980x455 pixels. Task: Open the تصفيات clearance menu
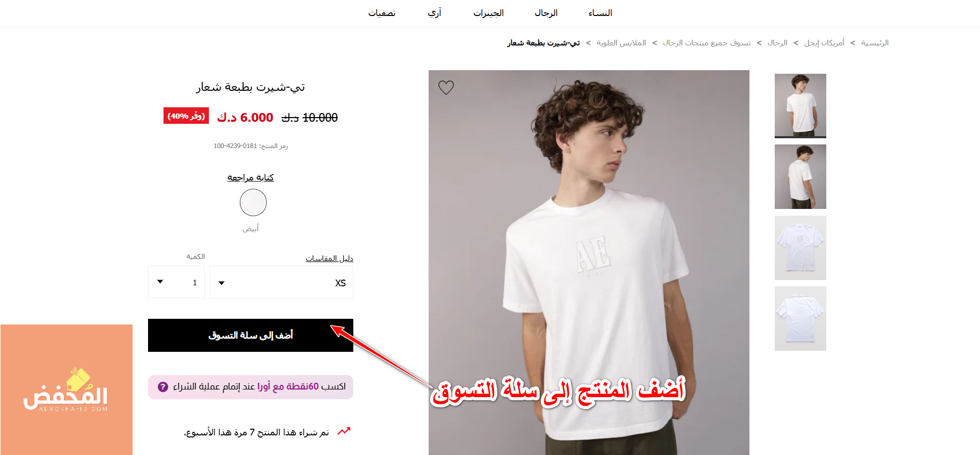click(x=382, y=13)
